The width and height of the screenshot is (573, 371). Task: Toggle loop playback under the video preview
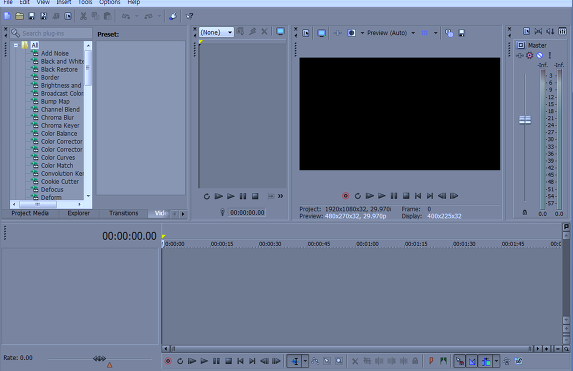coord(358,196)
